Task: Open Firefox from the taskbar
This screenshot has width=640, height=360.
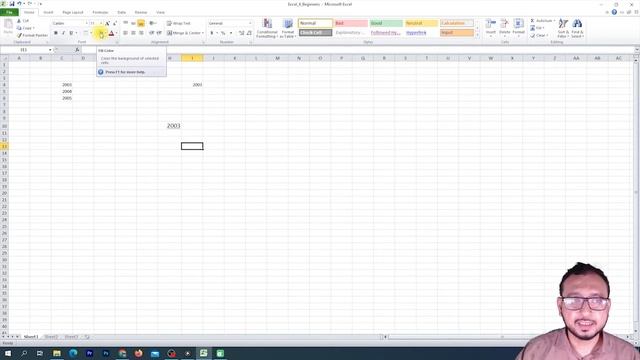Action: 138,353
